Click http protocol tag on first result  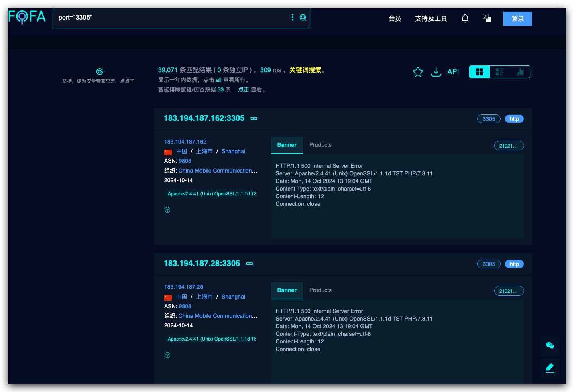click(514, 119)
